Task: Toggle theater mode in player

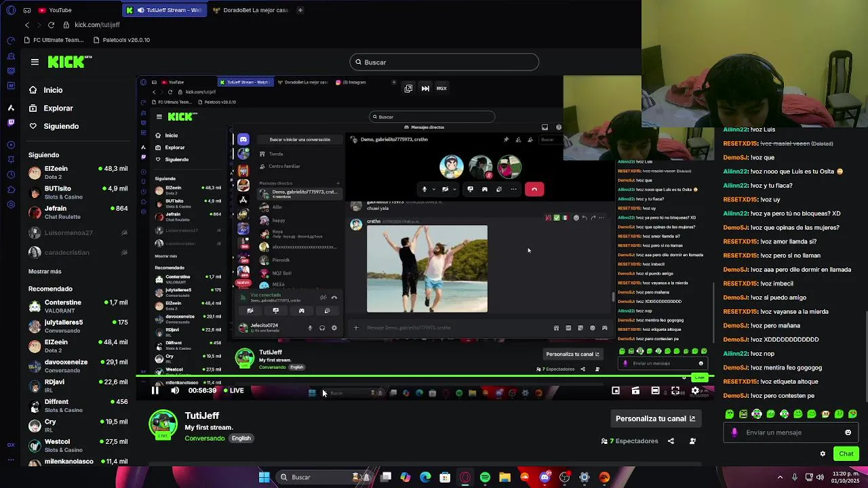Action: 655,390
